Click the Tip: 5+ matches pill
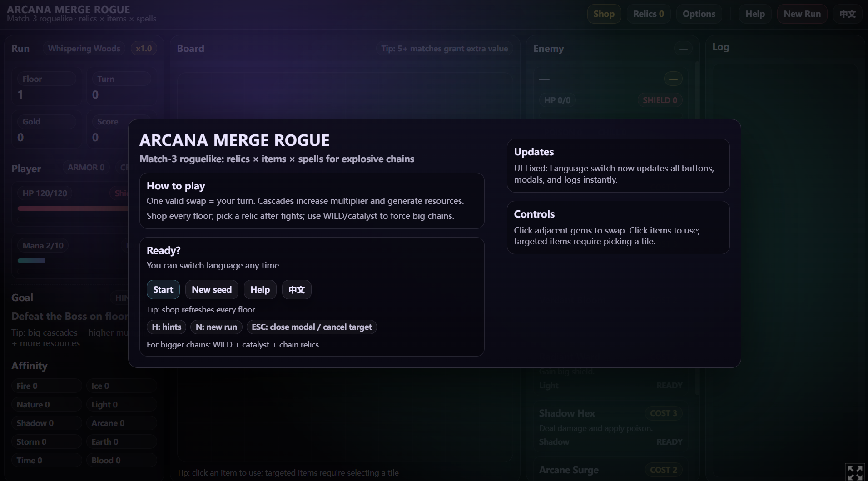Image resolution: width=868 pixels, height=481 pixels. (444, 49)
